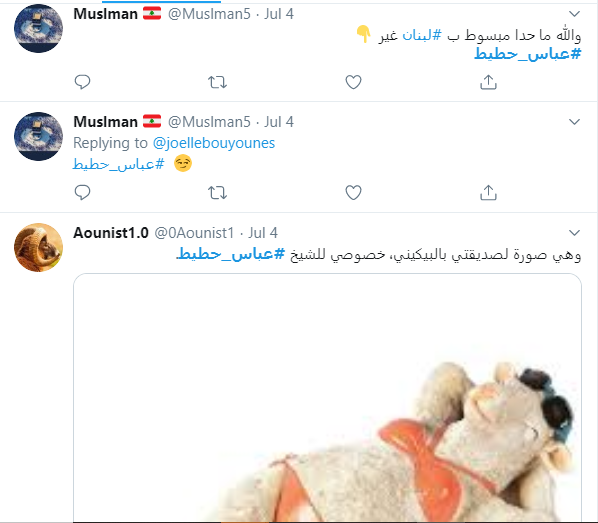598x523 pixels.
Task: Retweet the reply to @joellebouyounes
Action: [217, 192]
